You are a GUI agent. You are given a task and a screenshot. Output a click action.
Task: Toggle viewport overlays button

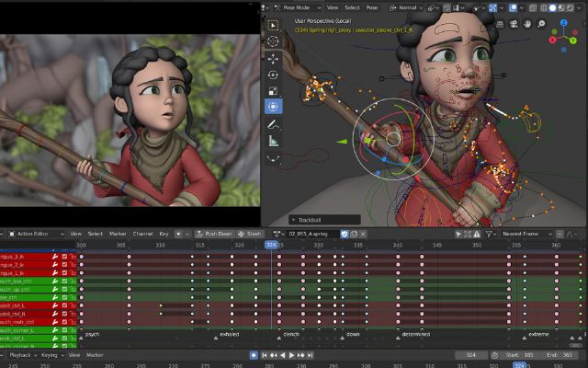click(513, 8)
